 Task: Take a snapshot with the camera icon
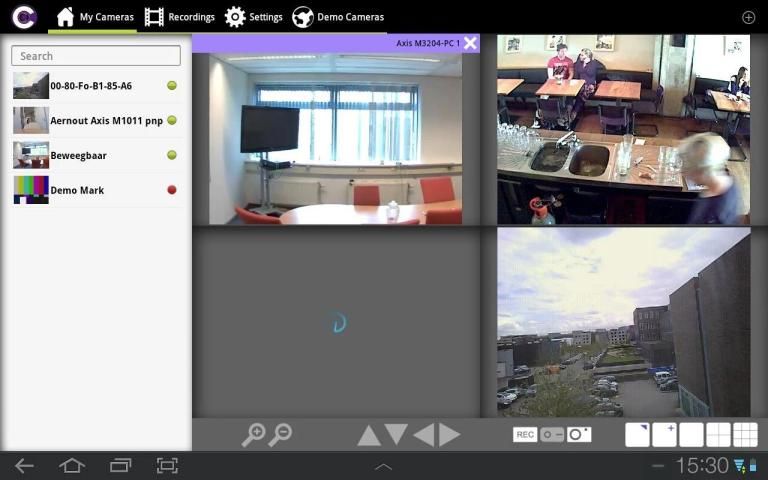tap(579, 435)
